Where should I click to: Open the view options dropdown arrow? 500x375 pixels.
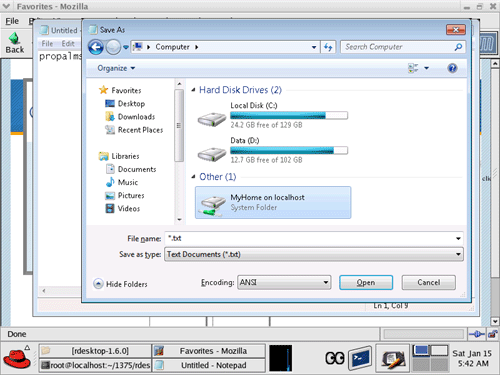pyautogui.click(x=426, y=68)
